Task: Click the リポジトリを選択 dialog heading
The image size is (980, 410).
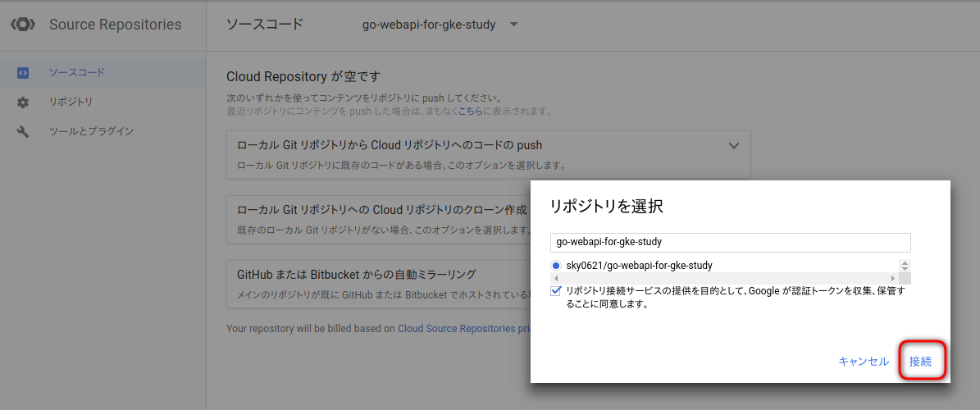Action: 606,207
